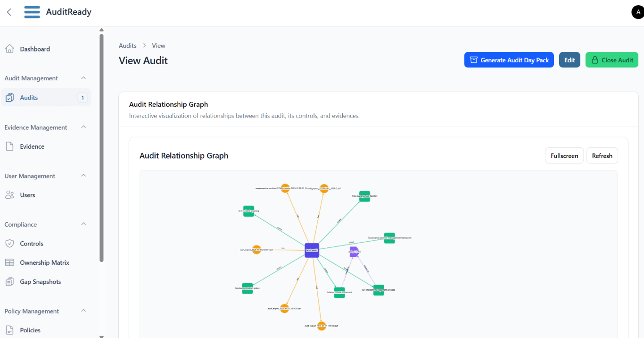Collapse the Compliance section chevron
This screenshot has height=338, width=644.
83,224
